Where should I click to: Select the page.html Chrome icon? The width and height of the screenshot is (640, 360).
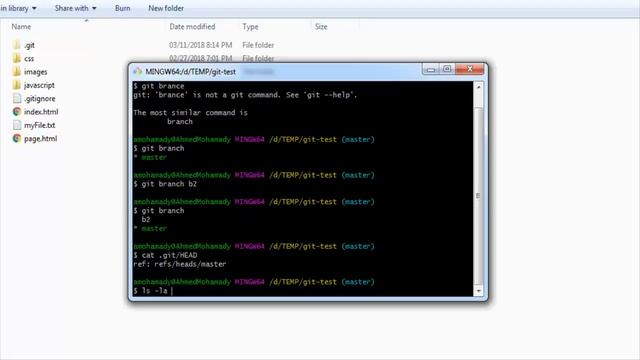17,138
